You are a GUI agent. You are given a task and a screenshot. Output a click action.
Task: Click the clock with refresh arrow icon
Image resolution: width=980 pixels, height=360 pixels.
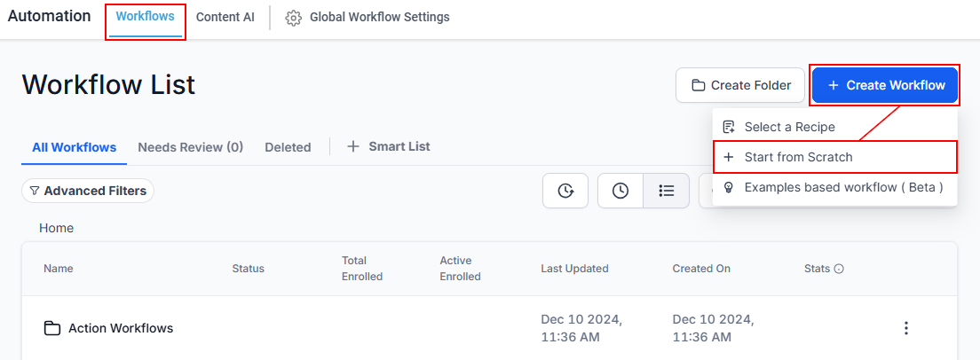(565, 191)
